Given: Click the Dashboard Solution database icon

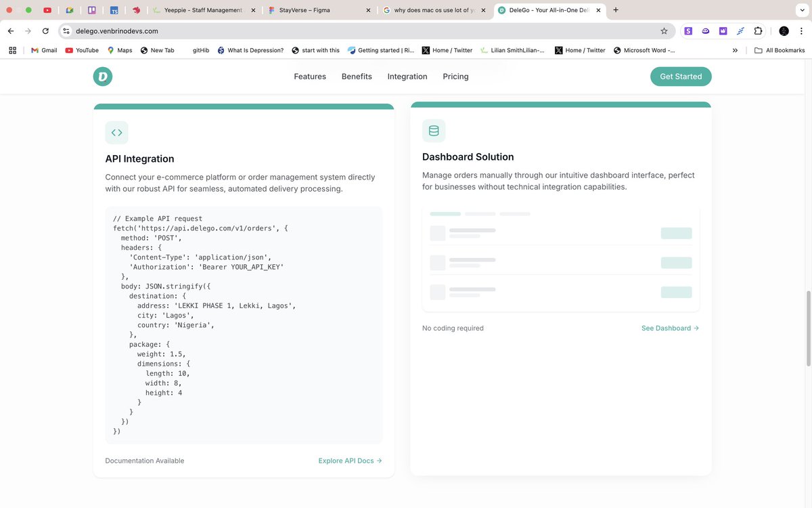Looking at the screenshot, I should pyautogui.click(x=434, y=131).
